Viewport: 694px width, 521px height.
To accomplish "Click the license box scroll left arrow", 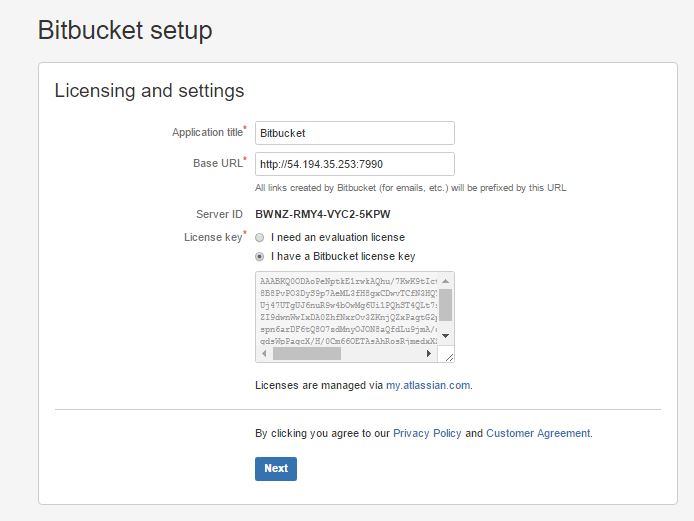I will (x=264, y=354).
